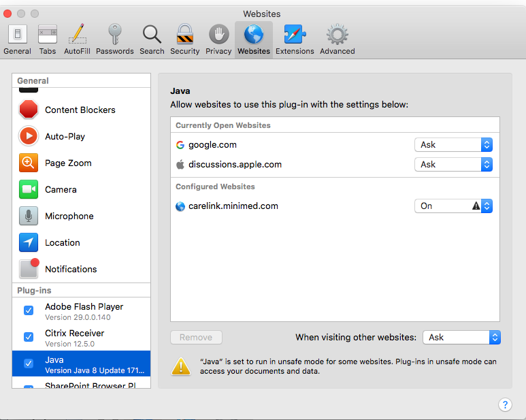This screenshot has height=420, width=526.
Task: Select the Java plug-in row name
Action: 54,359
